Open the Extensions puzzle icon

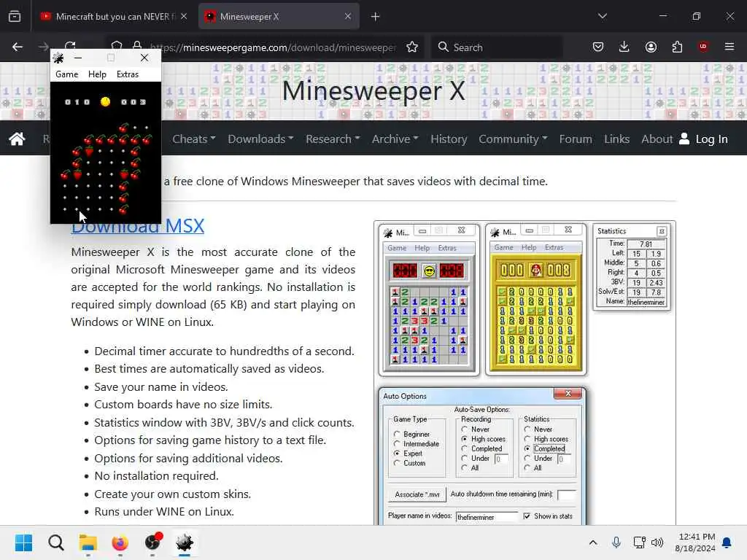click(677, 47)
